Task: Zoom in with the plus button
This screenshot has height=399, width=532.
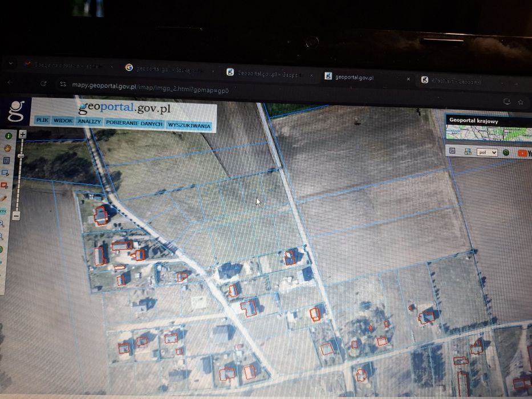Action: (x=22, y=134)
